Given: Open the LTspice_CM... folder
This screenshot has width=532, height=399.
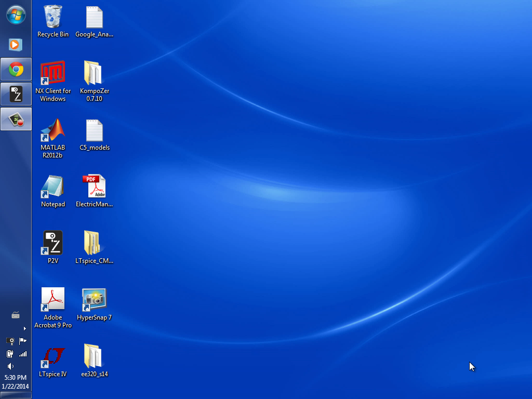Looking at the screenshot, I should [95, 248].
